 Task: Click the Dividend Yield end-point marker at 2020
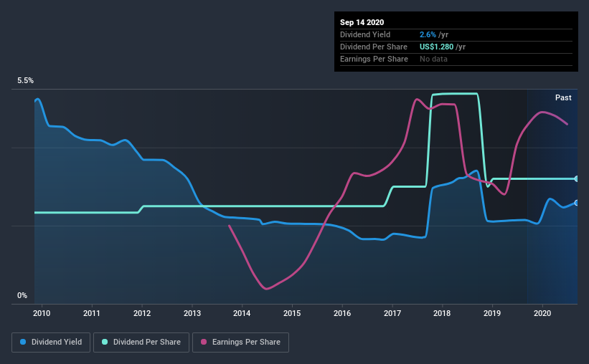pos(577,203)
